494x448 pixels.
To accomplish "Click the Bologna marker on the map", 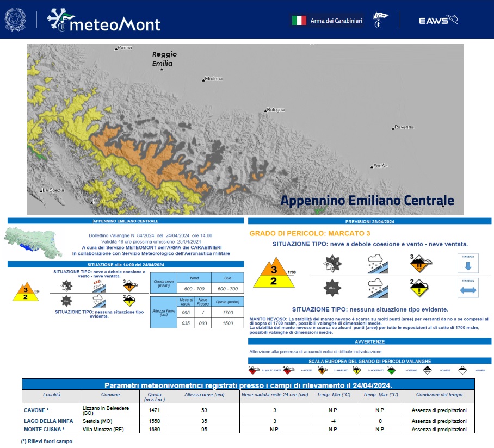I will (x=266, y=110).
